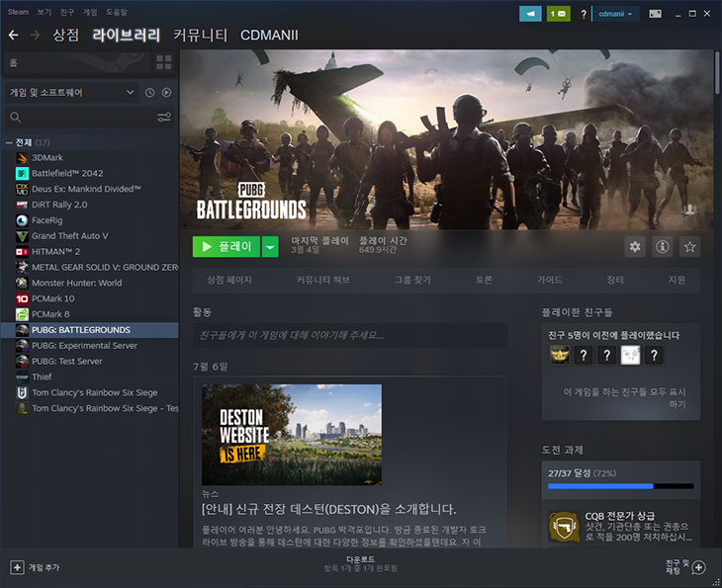Sort by recent activity clock icon
This screenshot has height=588, width=722.
(x=149, y=93)
